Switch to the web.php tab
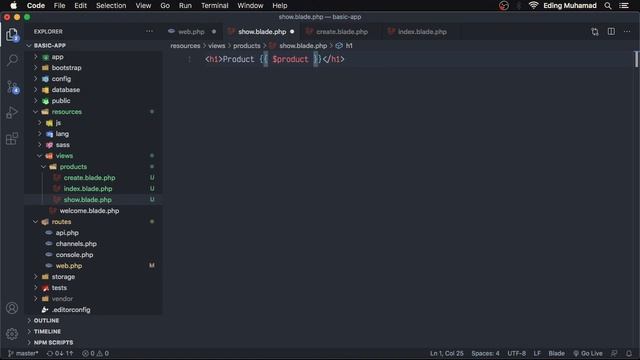Viewport: 640px width, 360px height. click(x=192, y=32)
